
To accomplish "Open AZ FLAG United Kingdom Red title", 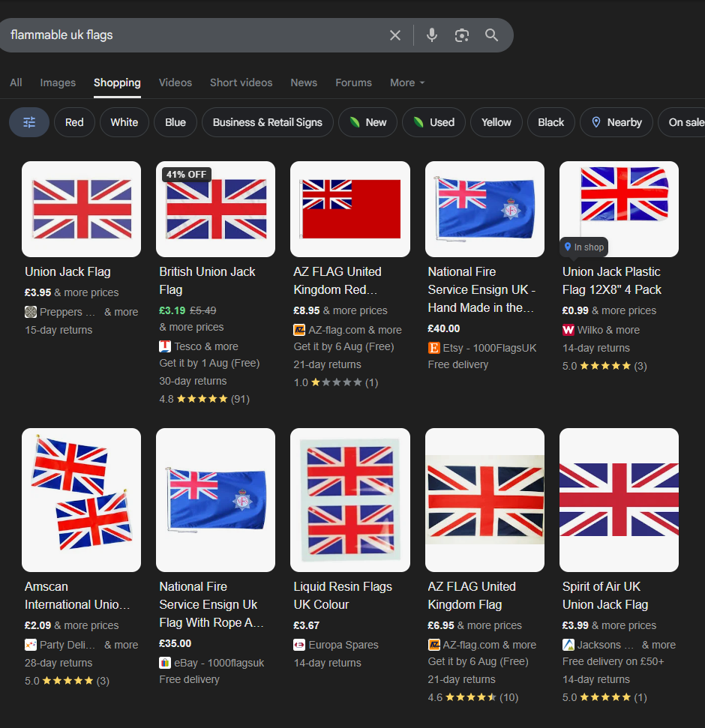I will pyautogui.click(x=337, y=280).
